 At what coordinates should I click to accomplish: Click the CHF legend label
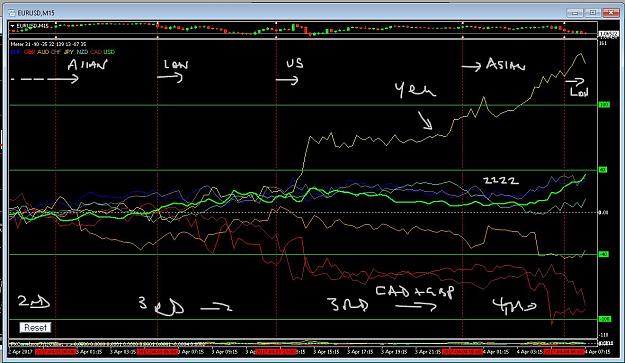(56, 52)
